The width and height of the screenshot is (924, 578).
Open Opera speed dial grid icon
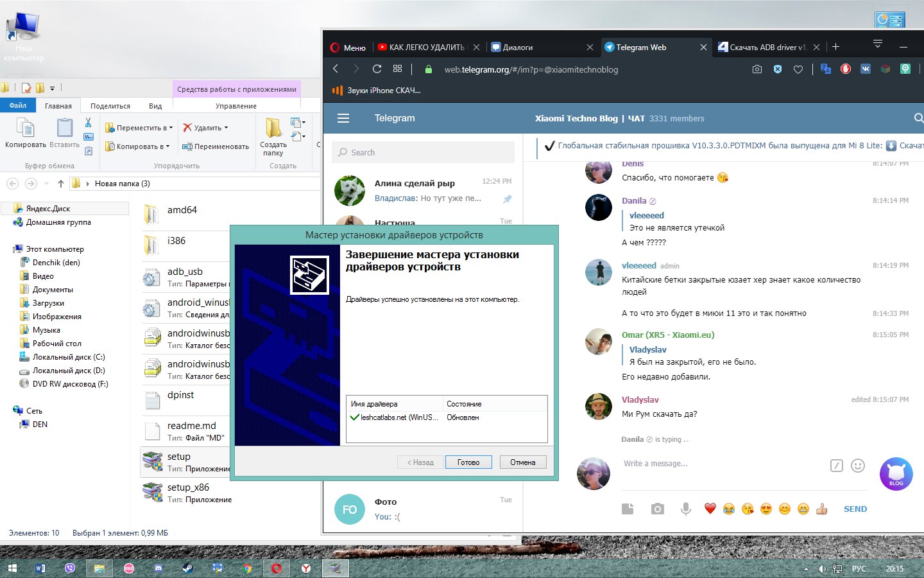coord(397,69)
